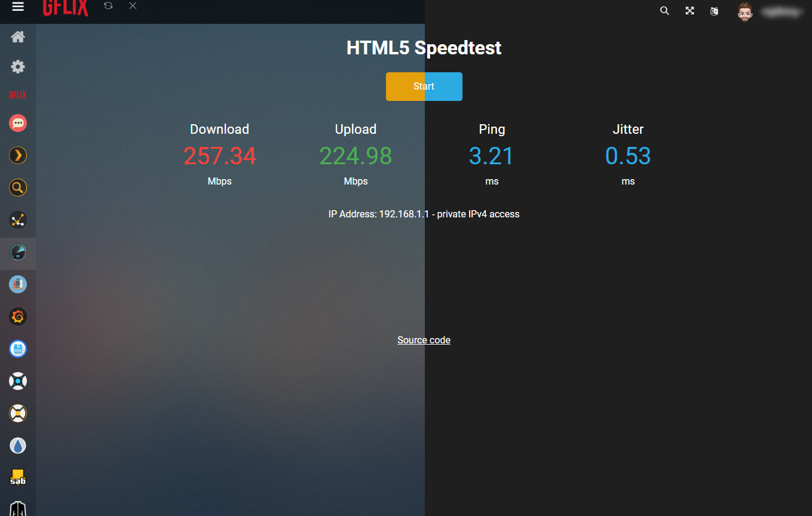Open Settings gear in sidebar

[18, 67]
